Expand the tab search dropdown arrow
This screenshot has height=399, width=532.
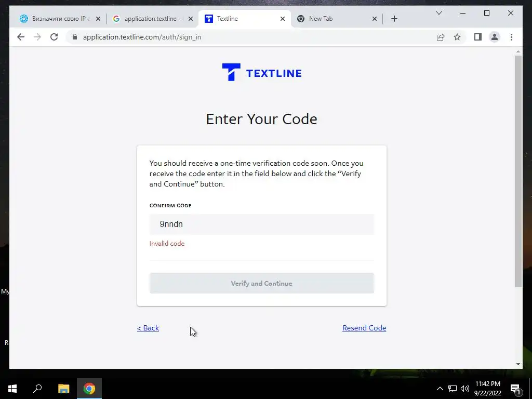[x=438, y=13]
